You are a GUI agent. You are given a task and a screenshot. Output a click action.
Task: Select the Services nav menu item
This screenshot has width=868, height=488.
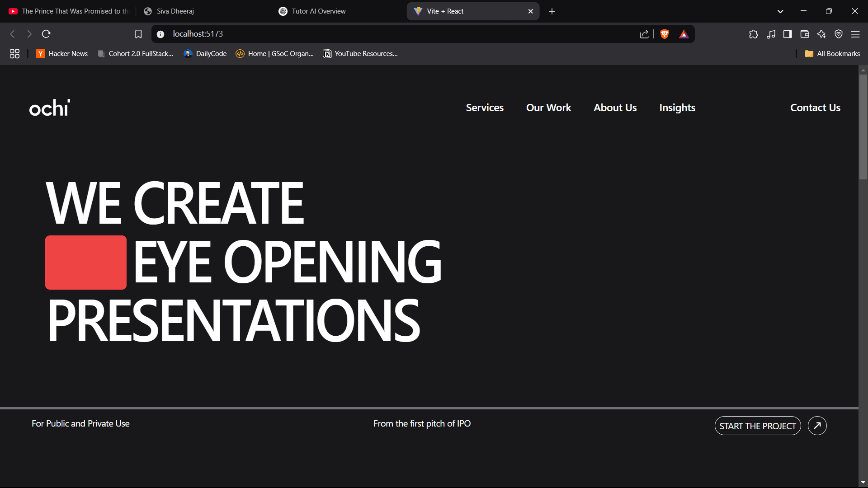pos(485,108)
